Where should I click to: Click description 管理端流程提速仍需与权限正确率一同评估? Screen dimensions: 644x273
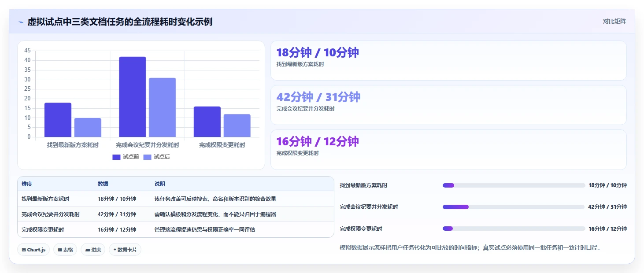point(205,230)
